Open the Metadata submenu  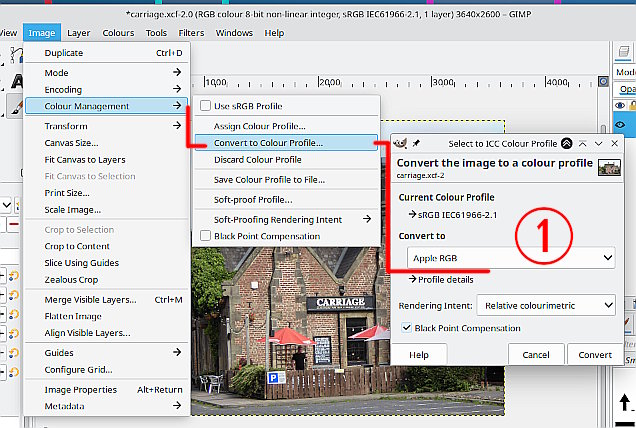point(107,406)
